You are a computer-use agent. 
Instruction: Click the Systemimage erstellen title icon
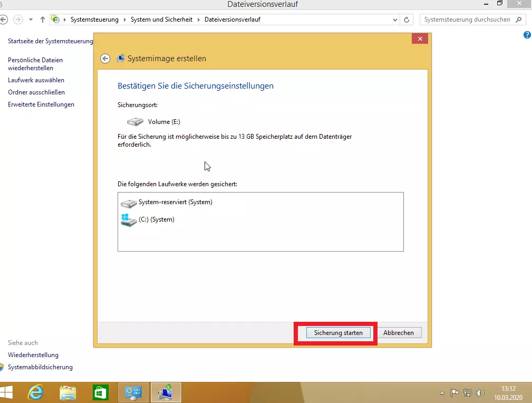coord(120,59)
